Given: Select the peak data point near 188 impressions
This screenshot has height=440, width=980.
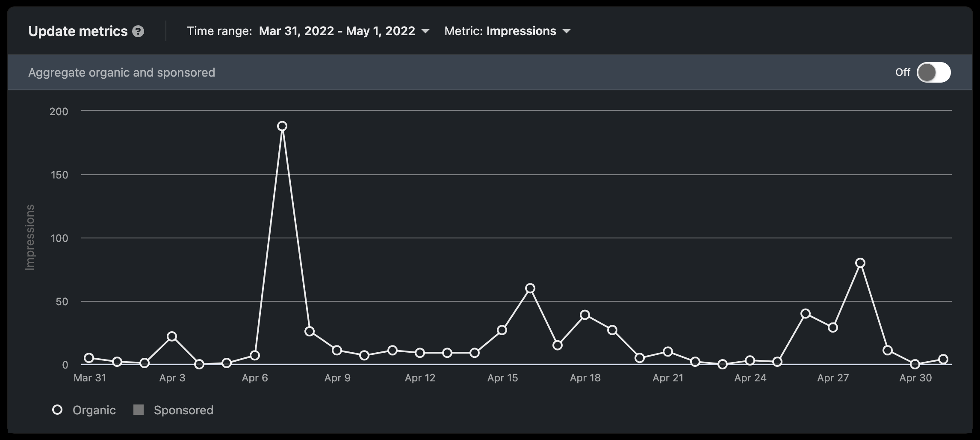Looking at the screenshot, I should (282, 126).
